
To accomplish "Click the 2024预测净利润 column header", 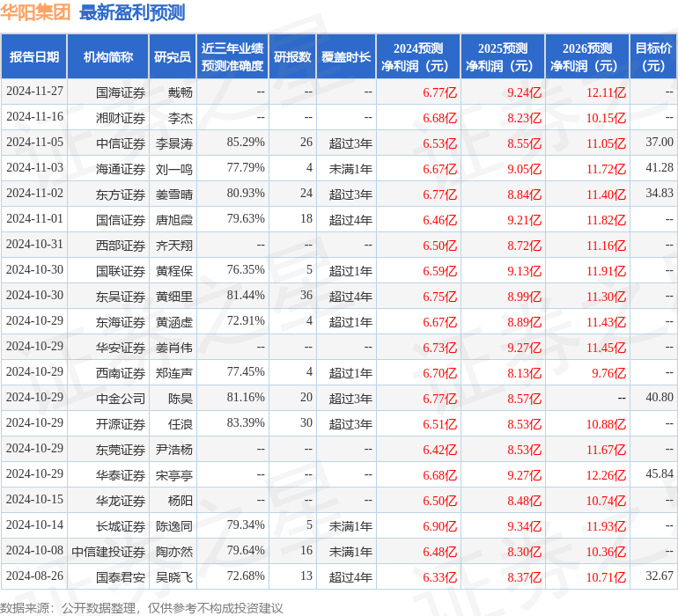I will [x=418, y=57].
